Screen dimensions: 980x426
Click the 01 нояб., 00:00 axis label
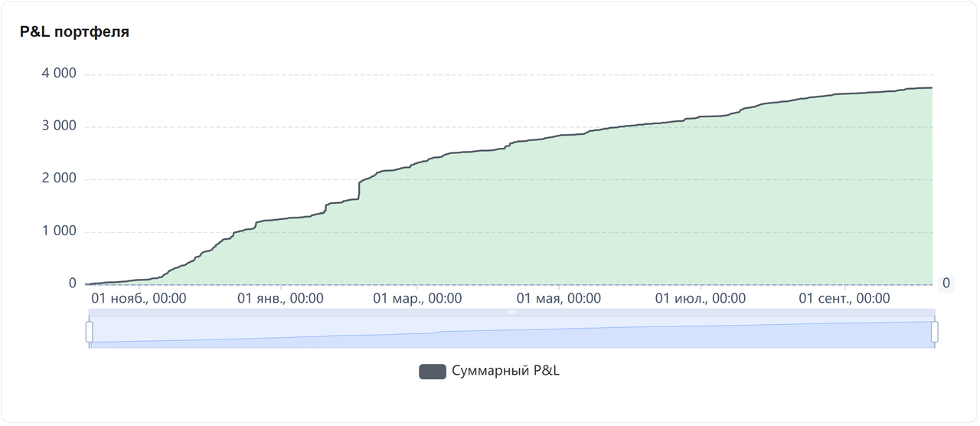coord(139,299)
